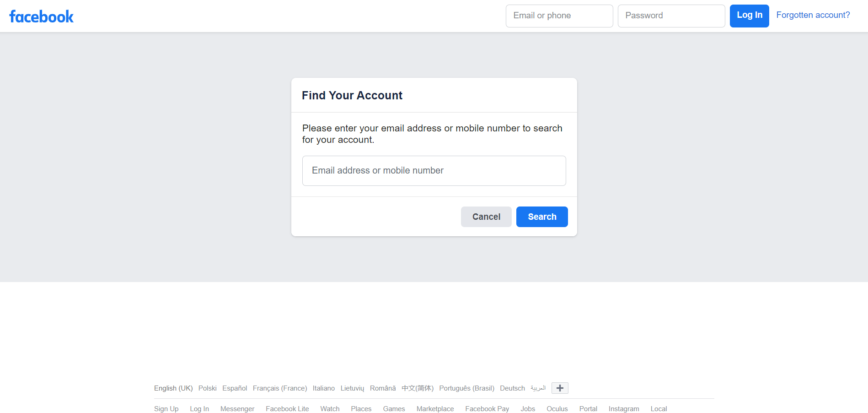Visit the Instagram footer link

623,409
